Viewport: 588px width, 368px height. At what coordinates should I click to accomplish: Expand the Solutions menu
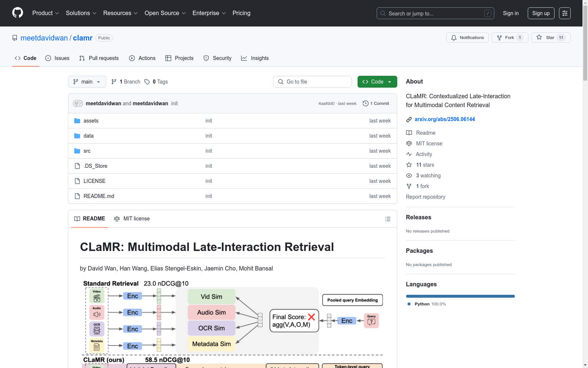click(x=81, y=13)
